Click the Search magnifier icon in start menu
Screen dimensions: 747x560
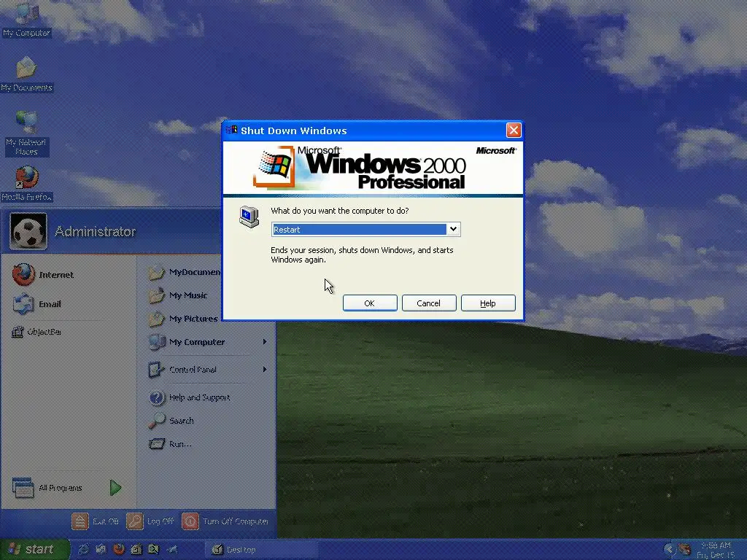(157, 421)
